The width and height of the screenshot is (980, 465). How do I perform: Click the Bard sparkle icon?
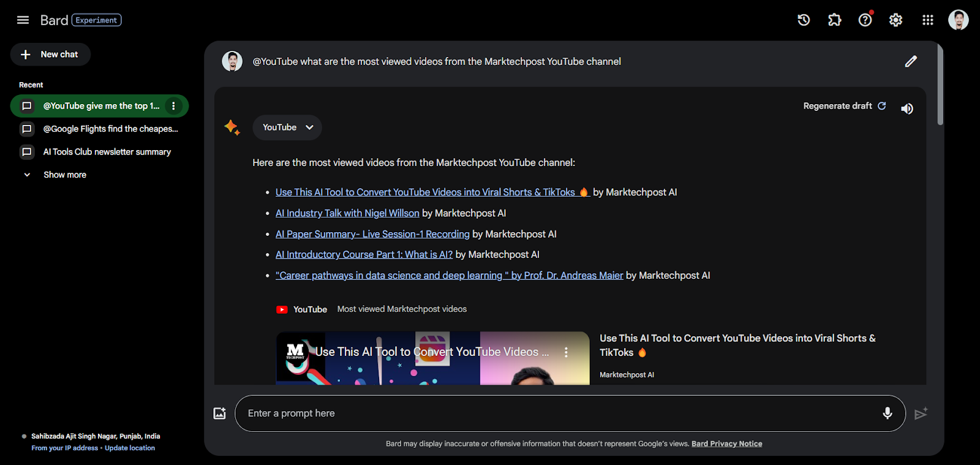click(232, 127)
